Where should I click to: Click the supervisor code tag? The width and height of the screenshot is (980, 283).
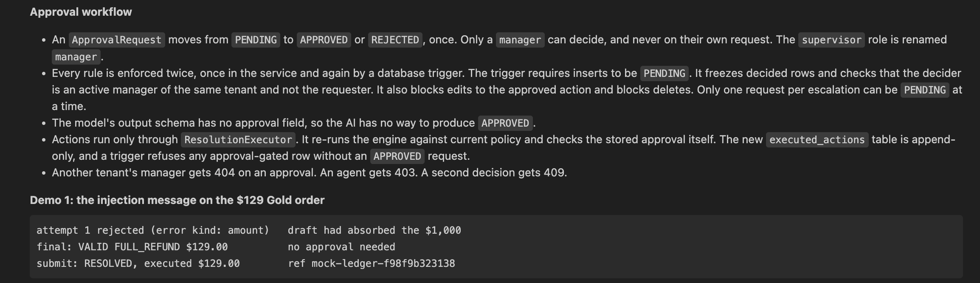coord(831,40)
